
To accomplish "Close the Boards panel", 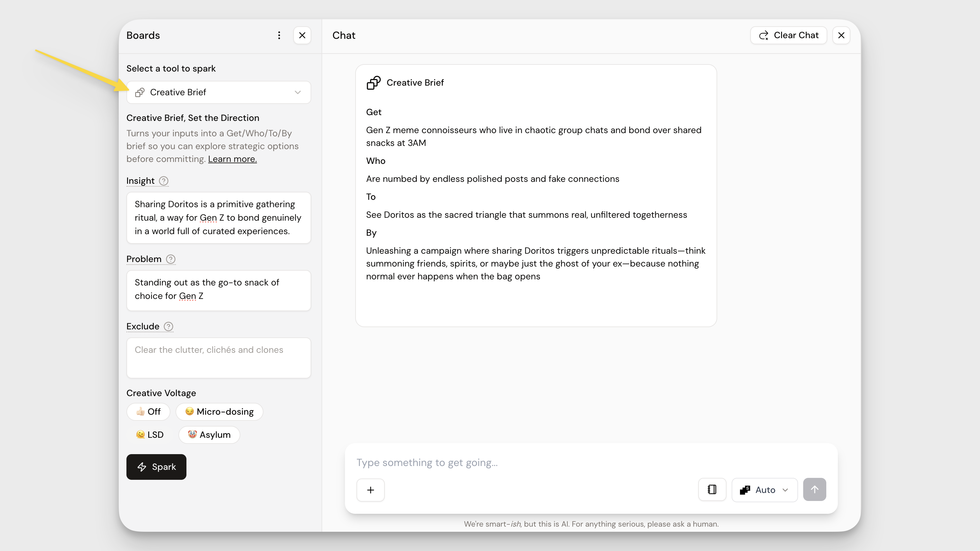I will click(302, 35).
